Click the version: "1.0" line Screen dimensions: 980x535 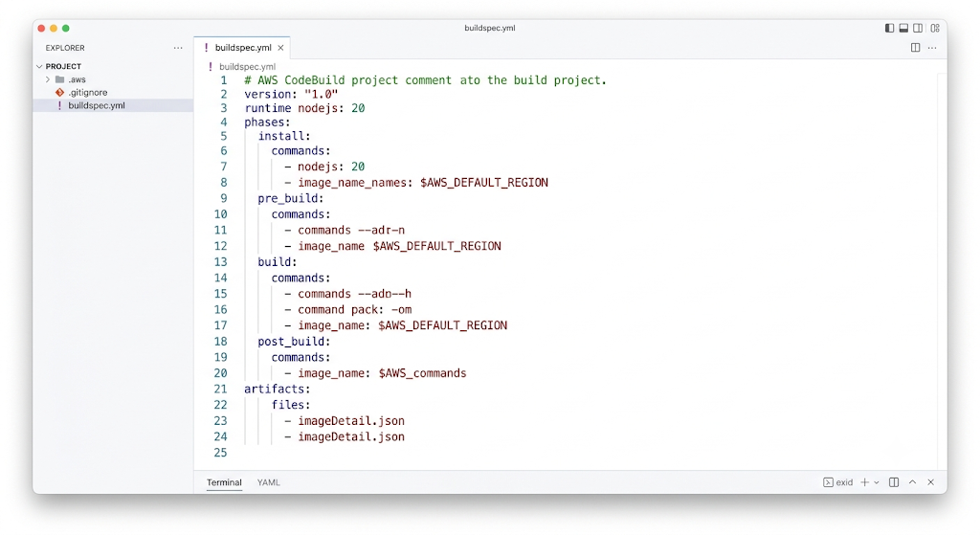point(291,95)
